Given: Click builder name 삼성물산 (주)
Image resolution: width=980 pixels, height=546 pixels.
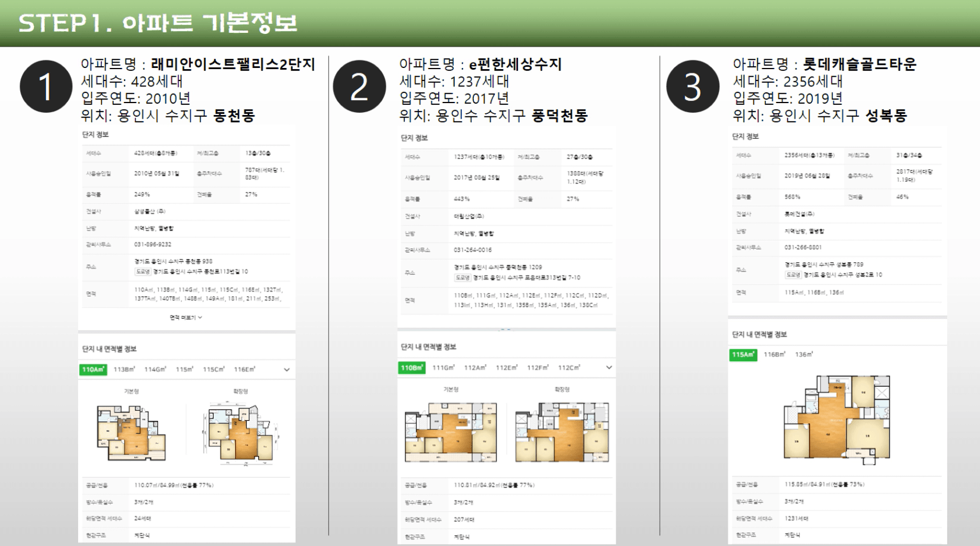Looking at the screenshot, I should pyautogui.click(x=150, y=212).
